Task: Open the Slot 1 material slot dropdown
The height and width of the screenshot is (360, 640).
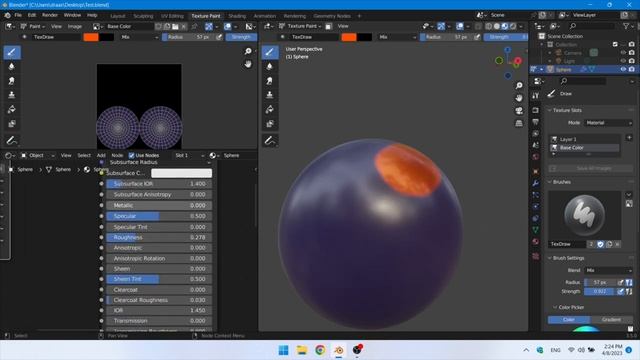Action: (189, 156)
